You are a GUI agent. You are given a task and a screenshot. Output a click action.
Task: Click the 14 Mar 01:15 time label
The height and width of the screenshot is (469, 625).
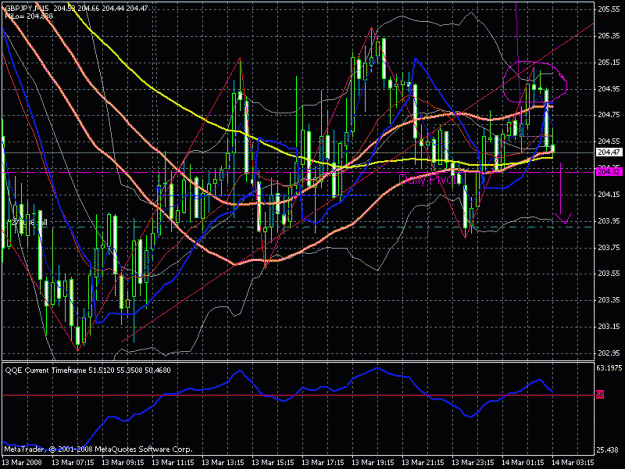point(523,463)
